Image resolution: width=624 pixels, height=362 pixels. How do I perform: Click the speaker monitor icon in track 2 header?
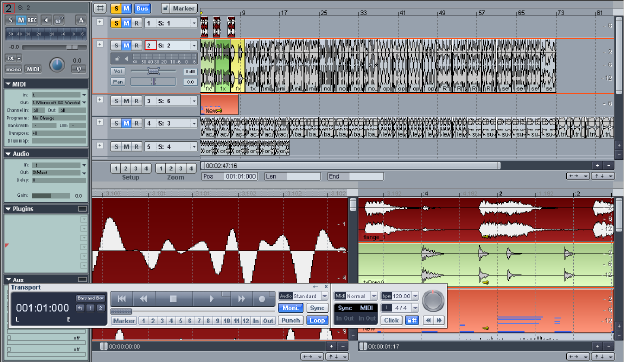(126, 59)
